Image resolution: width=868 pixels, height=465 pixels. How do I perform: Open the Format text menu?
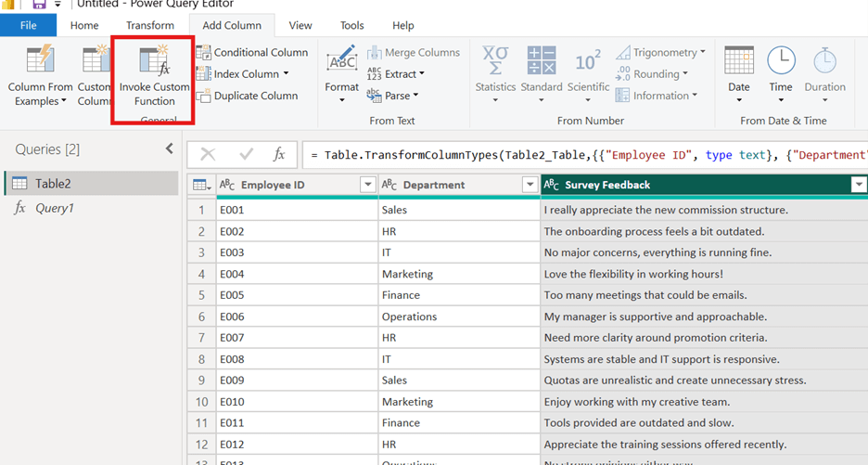point(341,75)
